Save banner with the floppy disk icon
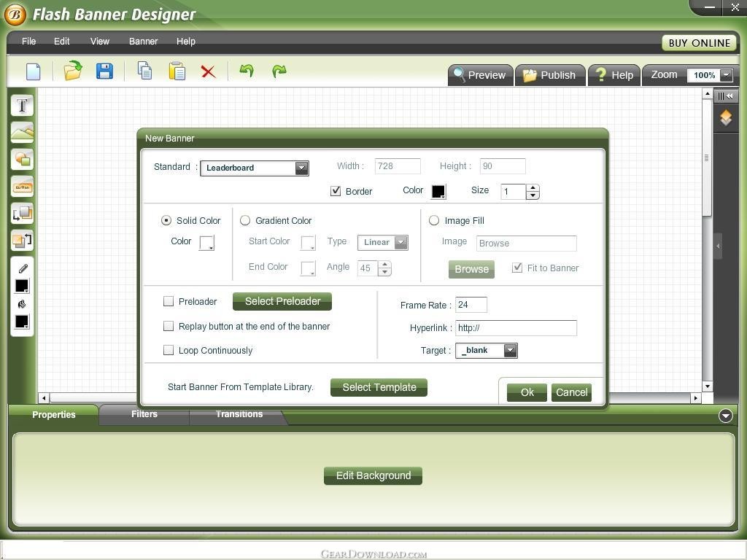The image size is (747, 560). [x=104, y=71]
